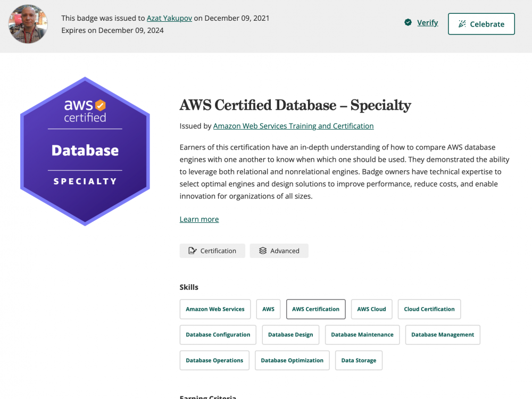Open the badge earner's profile photo

pos(28,24)
